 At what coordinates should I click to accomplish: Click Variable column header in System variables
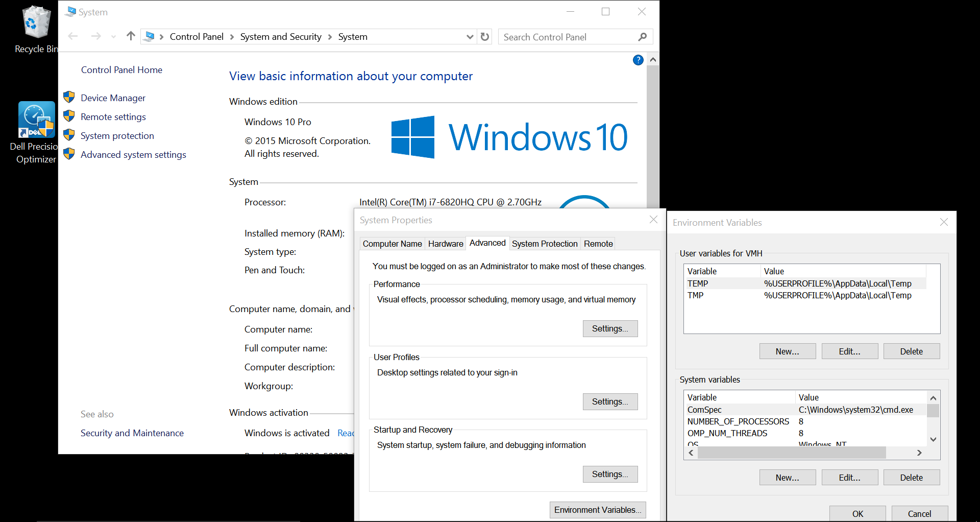click(x=739, y=397)
